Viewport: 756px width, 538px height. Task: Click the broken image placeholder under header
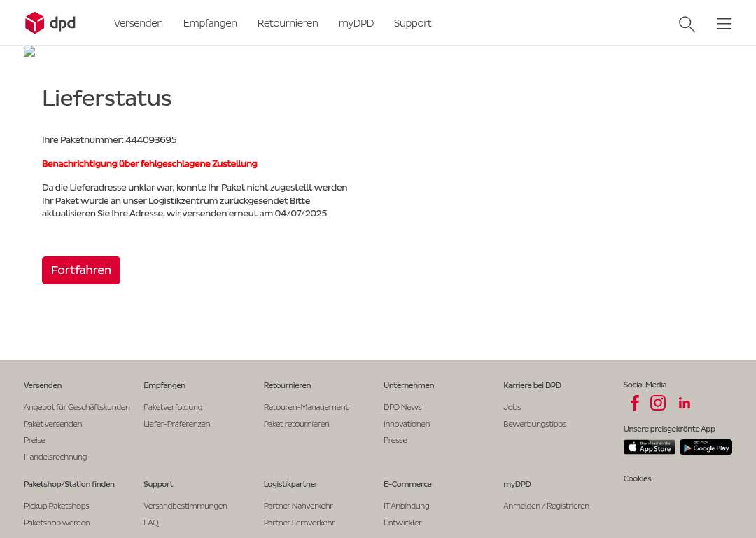[x=29, y=52]
